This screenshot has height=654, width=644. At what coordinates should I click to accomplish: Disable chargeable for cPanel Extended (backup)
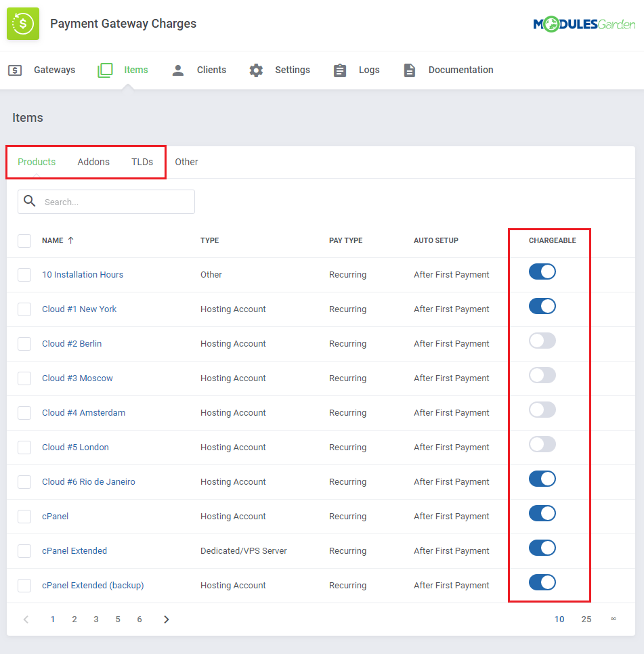click(x=542, y=582)
